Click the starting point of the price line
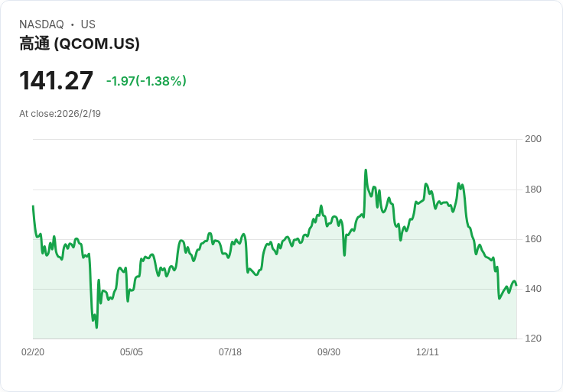 pos(34,206)
